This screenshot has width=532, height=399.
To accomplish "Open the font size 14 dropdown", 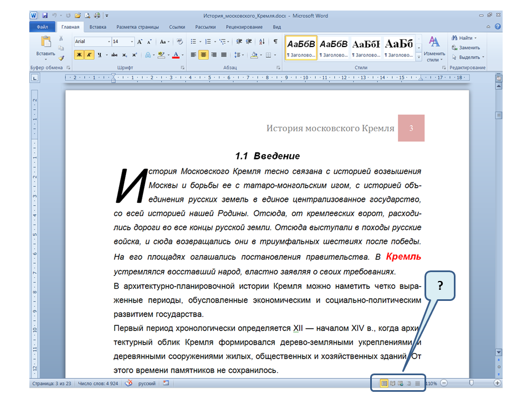I will click(131, 42).
